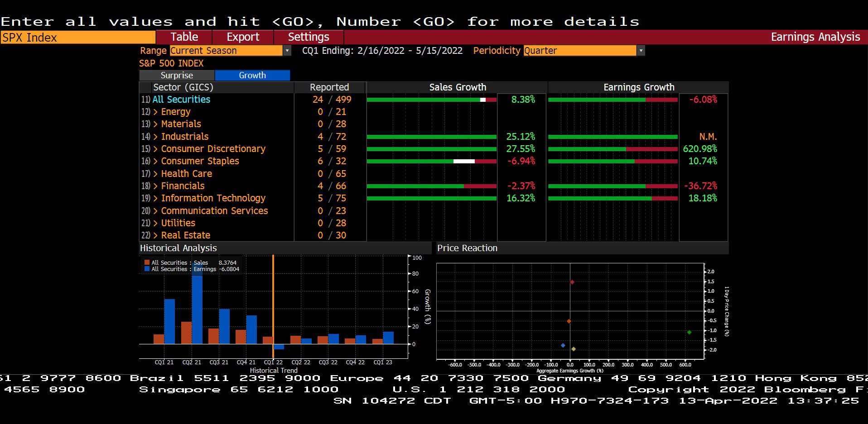The width and height of the screenshot is (868, 424).
Task: Click the Consumer Staples sales growth bar
Action: [432, 161]
